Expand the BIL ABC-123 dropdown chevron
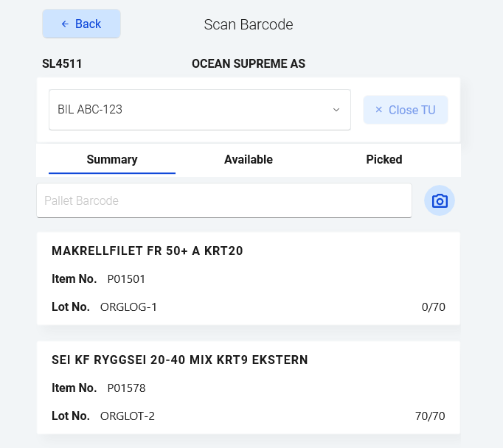Viewport: 503px width, 448px height. [336, 110]
